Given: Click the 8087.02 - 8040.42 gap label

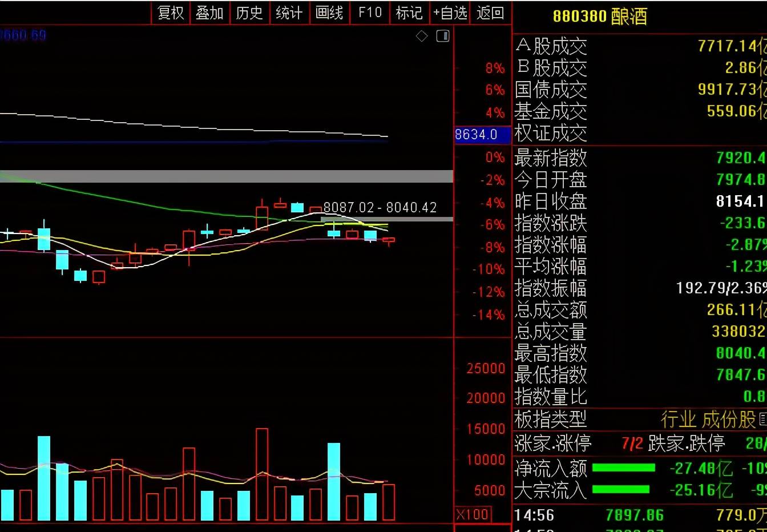Looking at the screenshot, I should pos(380,207).
